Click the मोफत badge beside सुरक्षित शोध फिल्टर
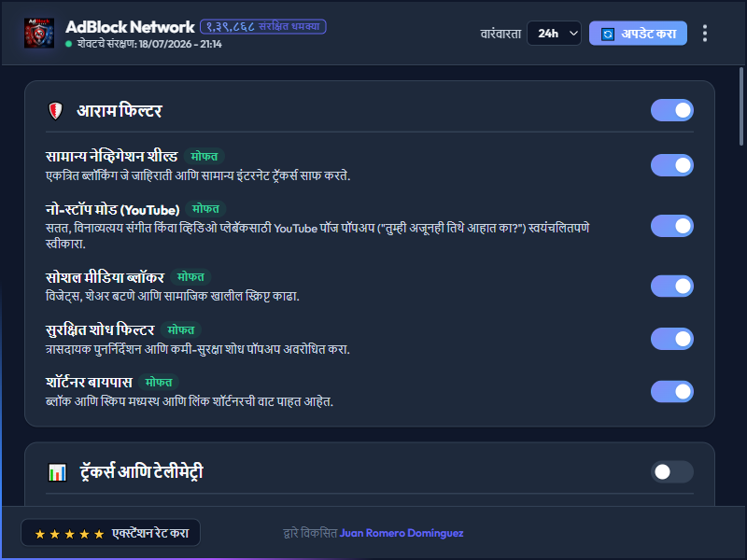 [181, 329]
